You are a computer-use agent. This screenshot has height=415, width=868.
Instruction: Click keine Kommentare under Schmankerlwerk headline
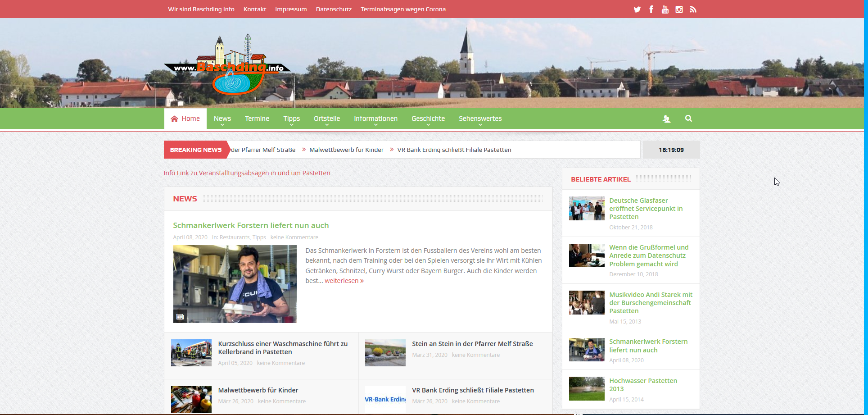294,237
